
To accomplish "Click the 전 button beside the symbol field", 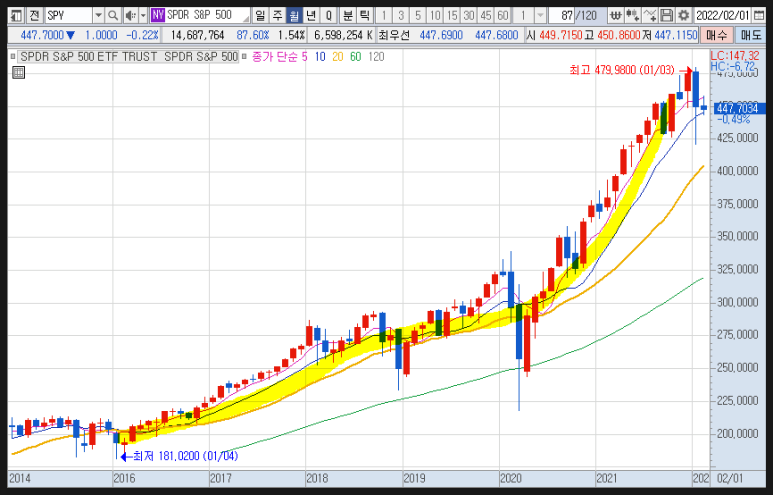I will click(34, 16).
